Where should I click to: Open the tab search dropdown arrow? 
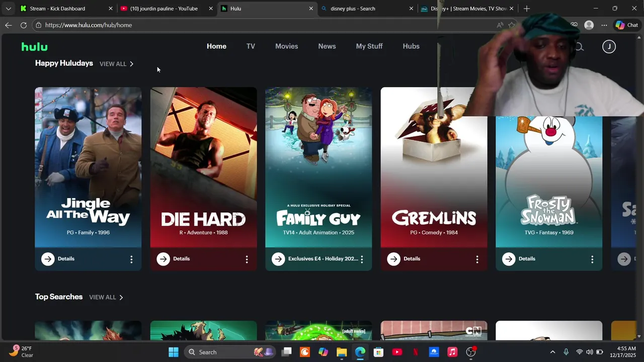click(8, 9)
